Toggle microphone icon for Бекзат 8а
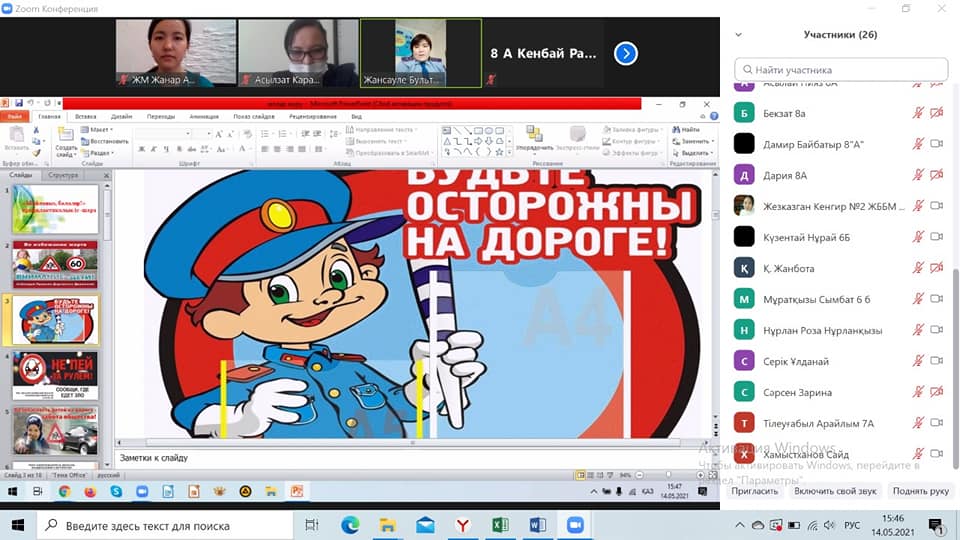This screenshot has height=540, width=960. (918, 113)
